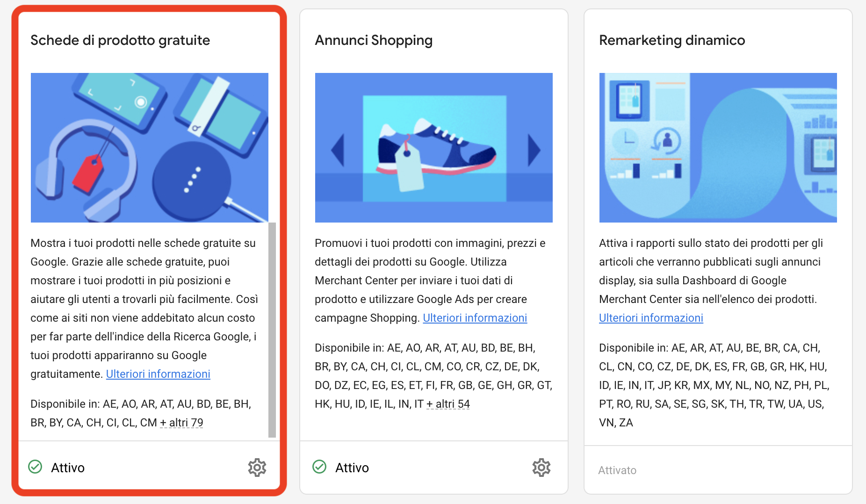The height and width of the screenshot is (504, 866).
Task: Click the Remarketing dinamico illustration
Action: coord(718,148)
